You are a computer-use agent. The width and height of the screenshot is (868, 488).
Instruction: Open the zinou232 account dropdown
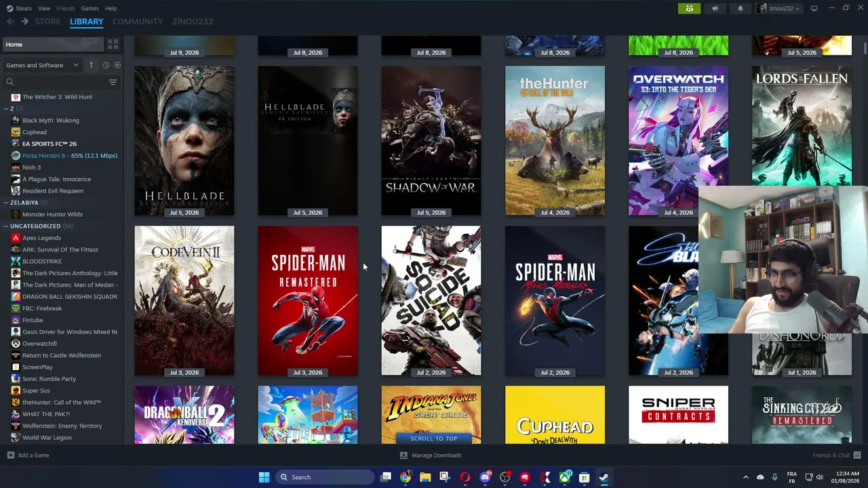778,8
